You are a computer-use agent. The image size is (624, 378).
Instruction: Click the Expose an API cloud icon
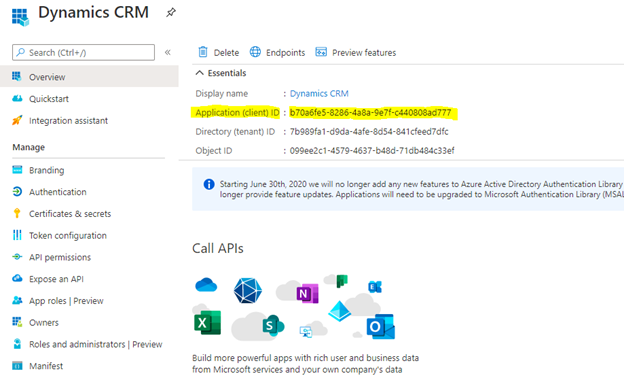[x=17, y=279]
